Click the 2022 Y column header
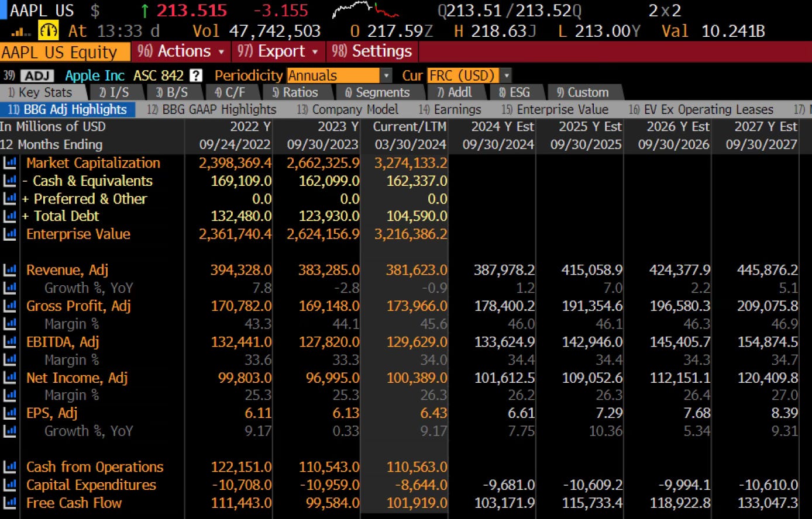The height and width of the screenshot is (519, 812). click(x=250, y=126)
